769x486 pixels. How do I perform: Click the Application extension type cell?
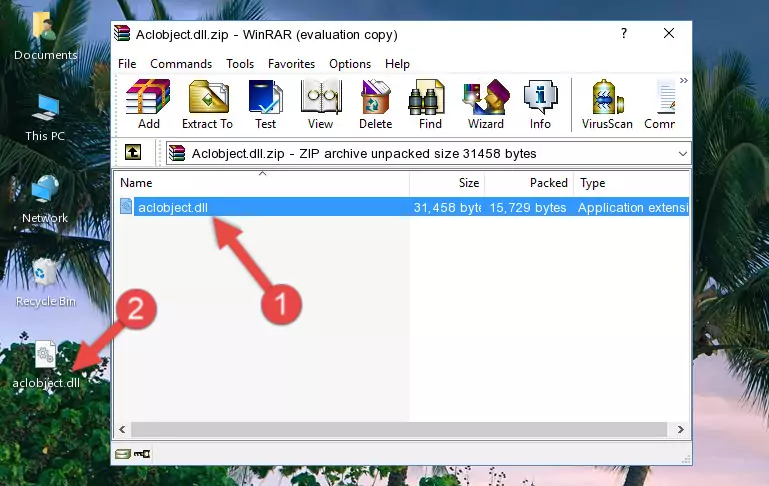click(633, 208)
